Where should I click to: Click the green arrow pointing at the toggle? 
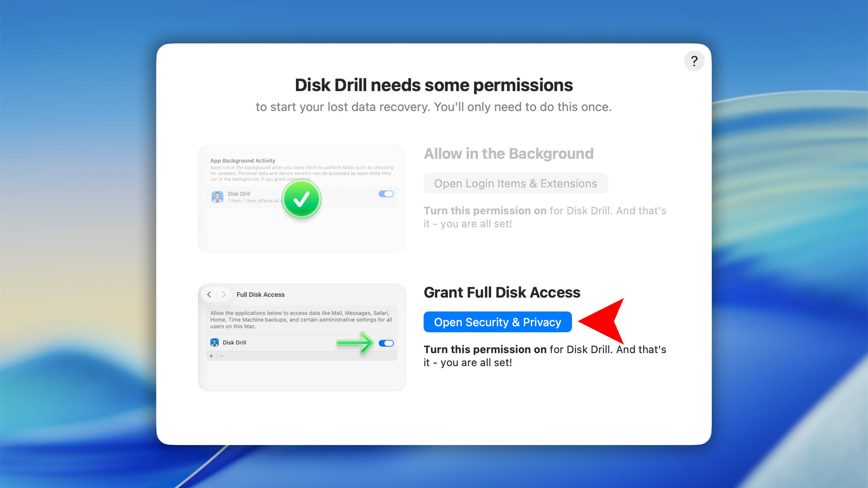point(355,343)
